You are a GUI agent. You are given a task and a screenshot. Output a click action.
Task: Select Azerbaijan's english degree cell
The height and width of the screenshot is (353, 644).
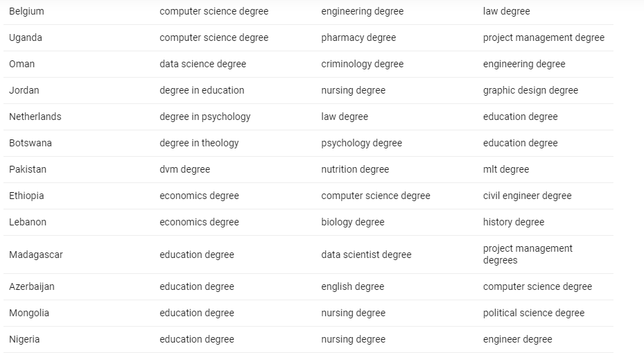(352, 286)
